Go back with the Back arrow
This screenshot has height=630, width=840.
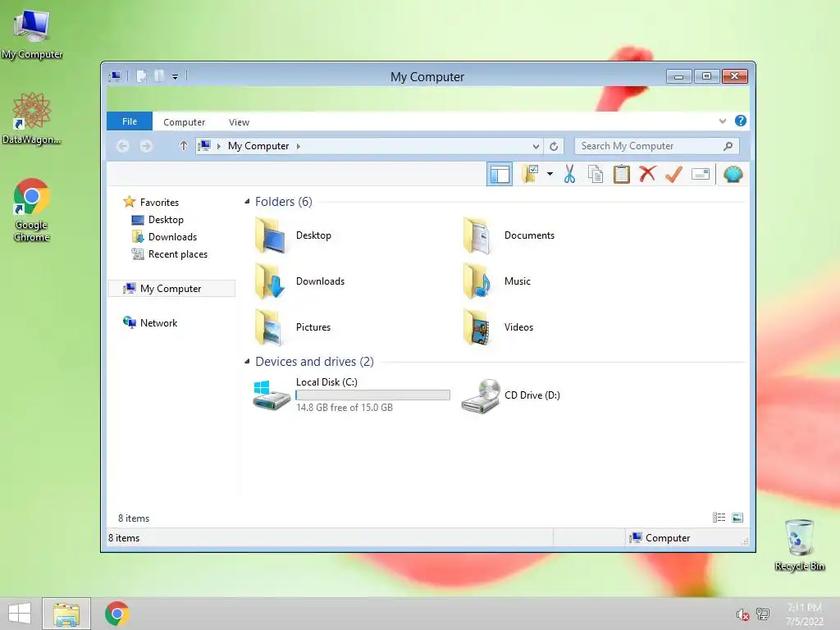tap(123, 146)
